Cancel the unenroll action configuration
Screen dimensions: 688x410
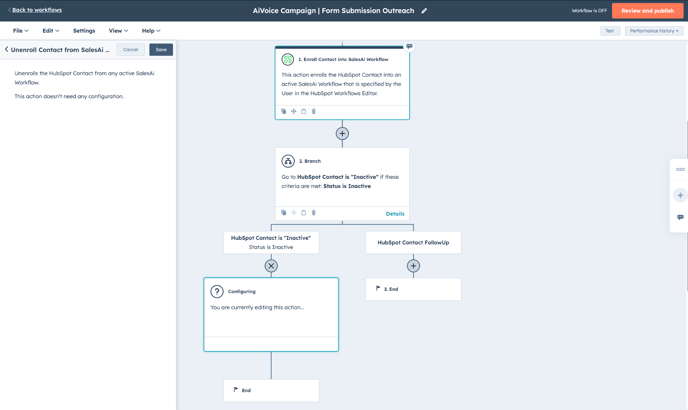[x=130, y=50]
